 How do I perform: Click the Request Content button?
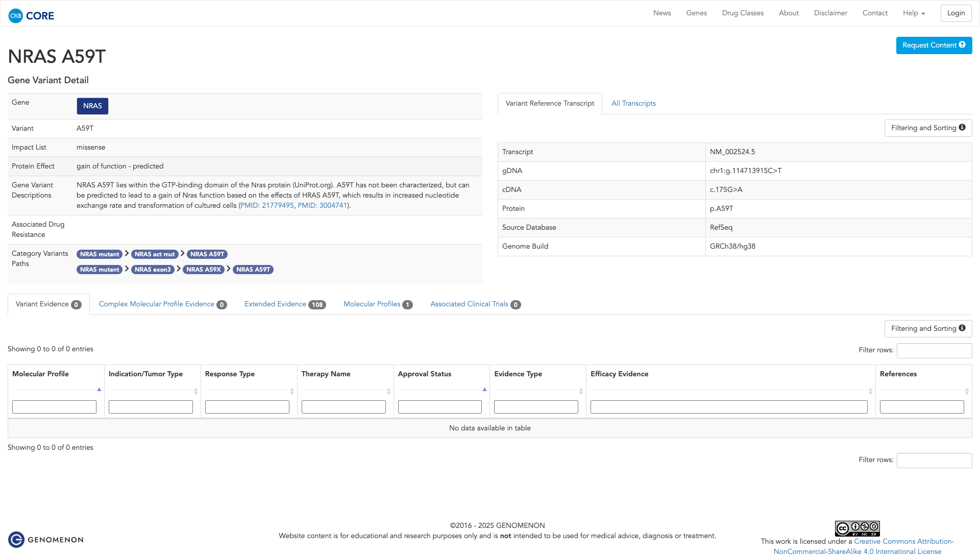click(x=934, y=45)
